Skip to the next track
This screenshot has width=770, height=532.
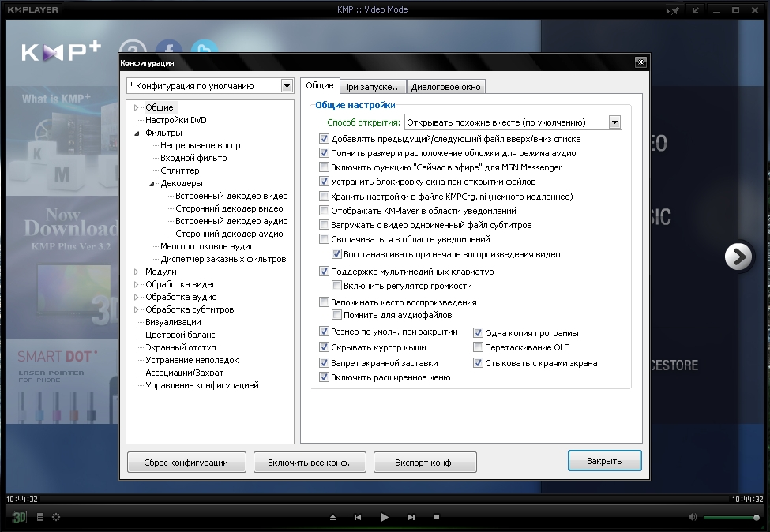(x=411, y=517)
